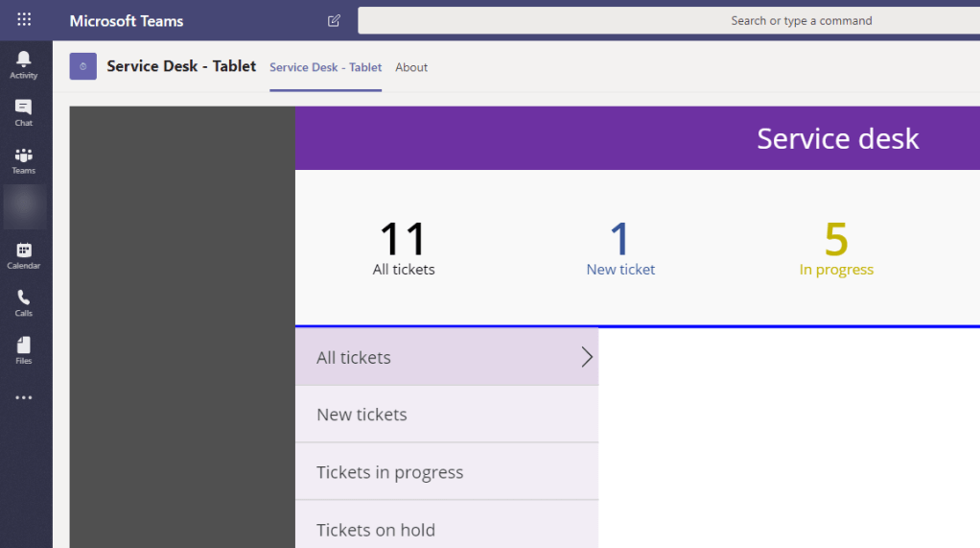Click the 5 In progress counter
Screen dimensions: 980x548
click(836, 249)
